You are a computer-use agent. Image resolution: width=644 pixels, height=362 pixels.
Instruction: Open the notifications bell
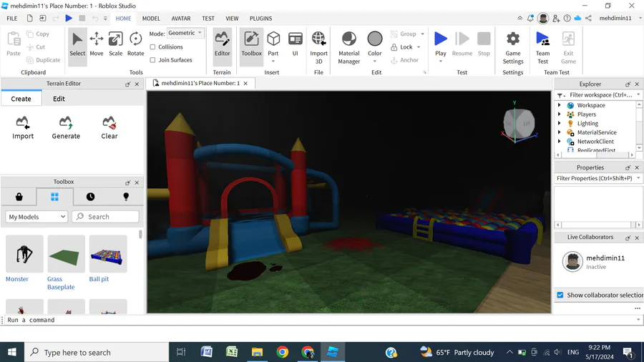click(530, 18)
